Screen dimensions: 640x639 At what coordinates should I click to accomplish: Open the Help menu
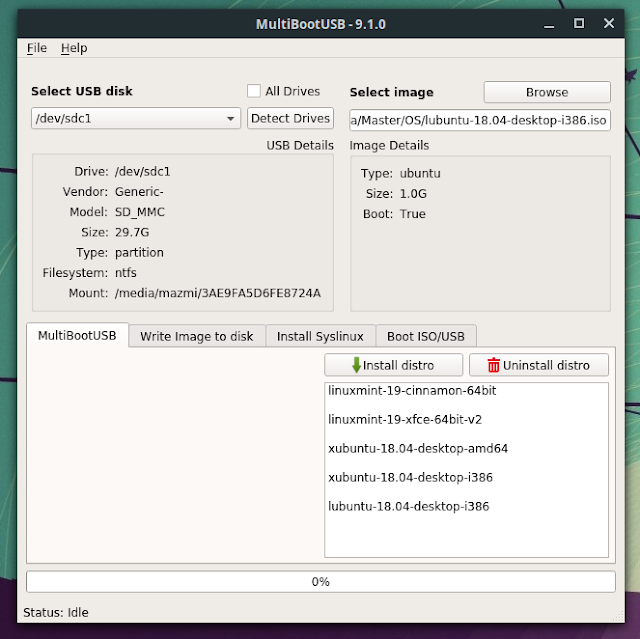74,48
